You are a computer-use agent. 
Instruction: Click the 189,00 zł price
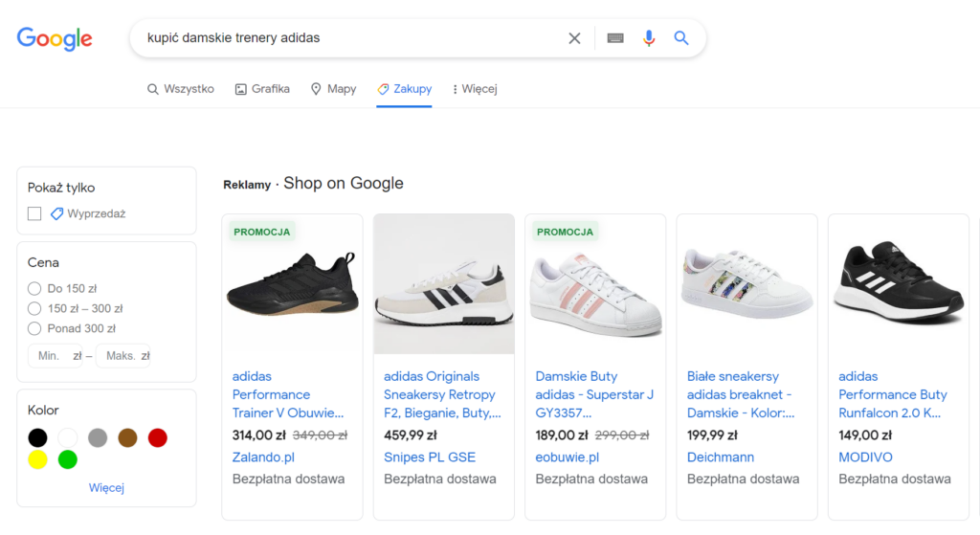point(561,435)
